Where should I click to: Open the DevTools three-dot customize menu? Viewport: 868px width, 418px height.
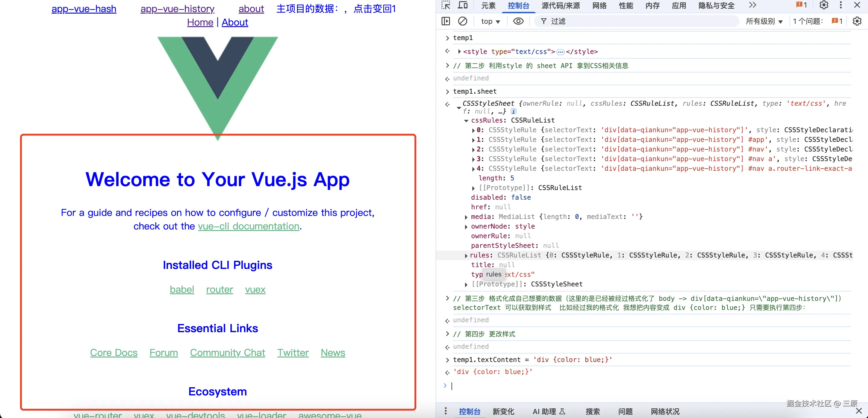(841, 5)
